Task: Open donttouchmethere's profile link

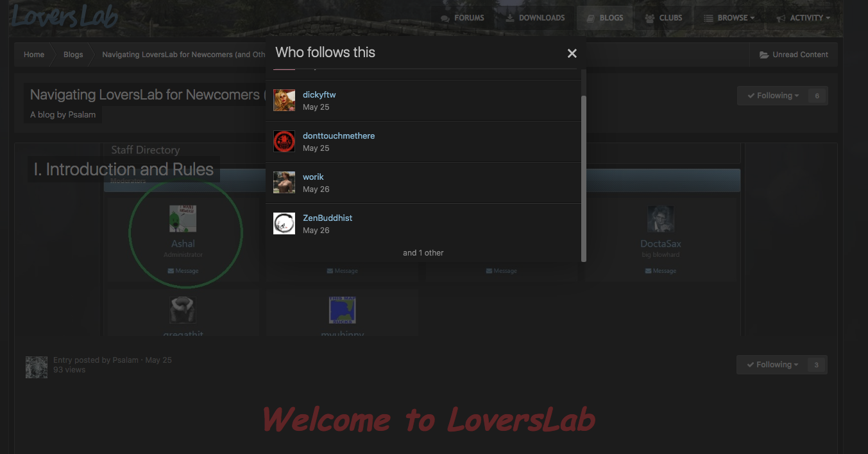Action: pyautogui.click(x=339, y=135)
